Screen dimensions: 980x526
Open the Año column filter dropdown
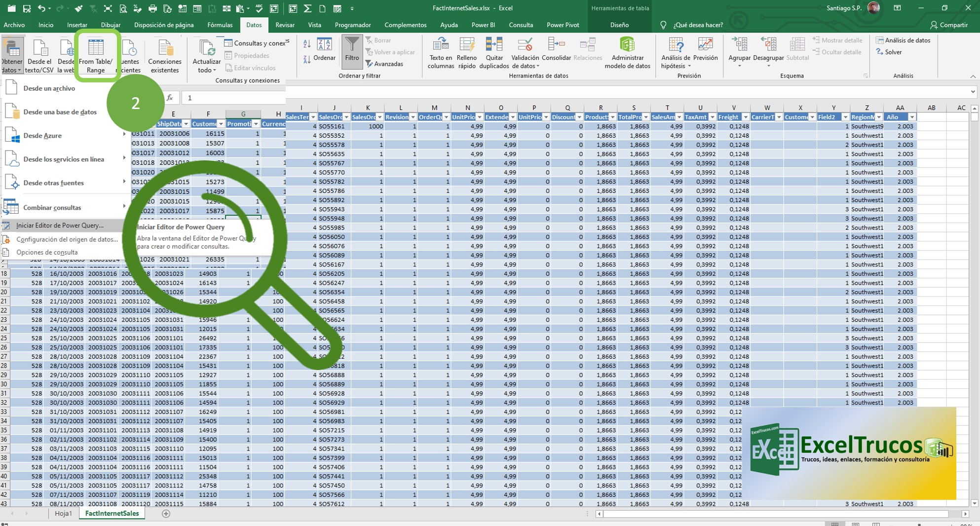[912, 117]
